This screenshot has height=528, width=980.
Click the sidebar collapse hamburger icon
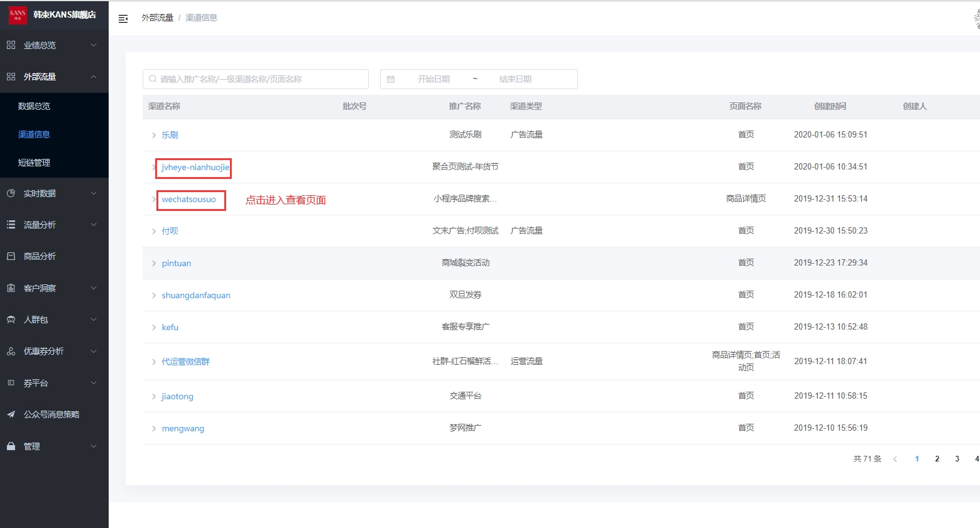(123, 18)
